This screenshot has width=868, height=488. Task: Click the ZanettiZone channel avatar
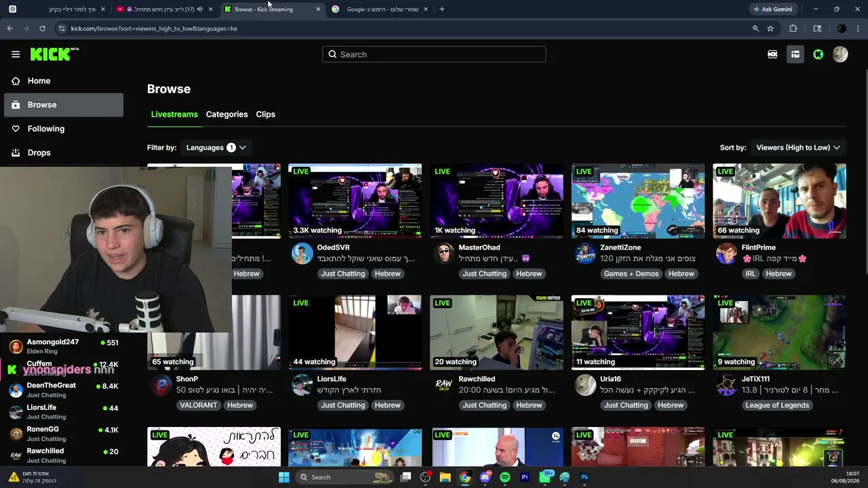[x=585, y=253]
